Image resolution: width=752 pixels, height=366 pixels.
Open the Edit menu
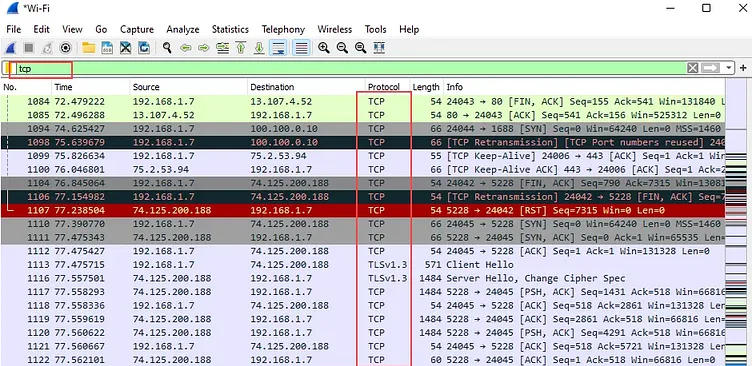click(x=41, y=29)
